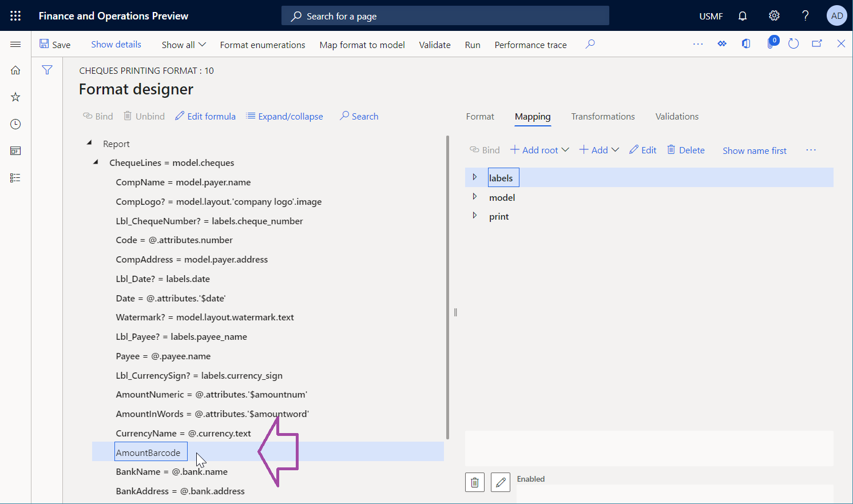The width and height of the screenshot is (853, 504).
Task: Open Performance trace
Action: pos(531,45)
